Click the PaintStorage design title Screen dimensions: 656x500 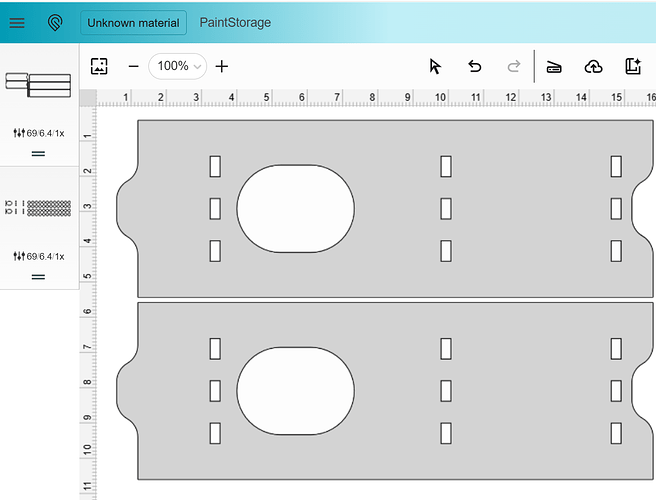[x=235, y=23]
